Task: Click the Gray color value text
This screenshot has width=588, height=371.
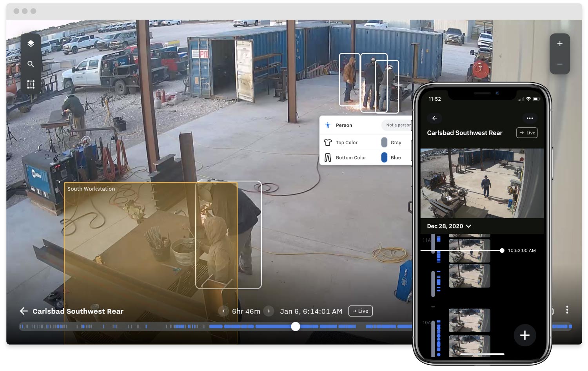Action: [396, 143]
